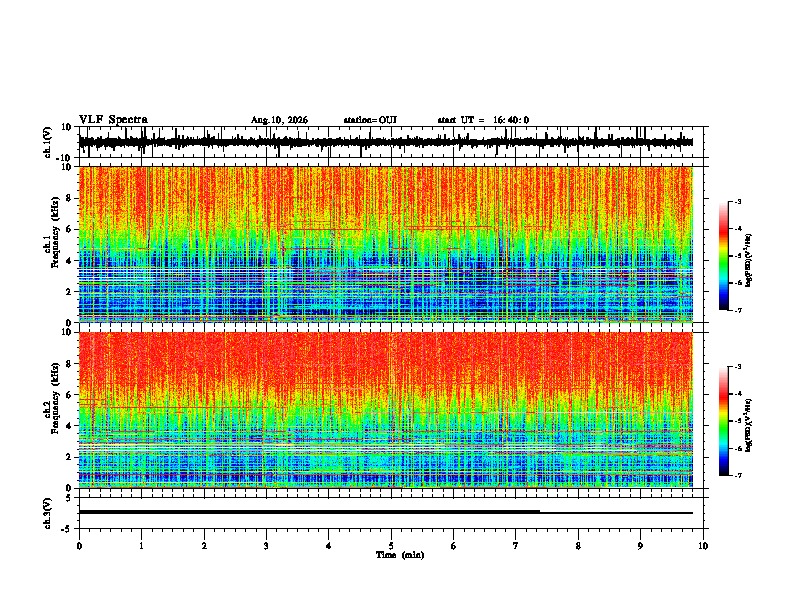Click the "-7" tick on ch.2 colorbar

(x=738, y=475)
